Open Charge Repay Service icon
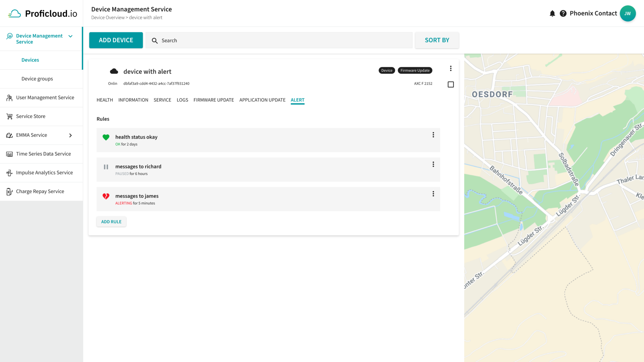644x362 pixels. (x=9, y=191)
